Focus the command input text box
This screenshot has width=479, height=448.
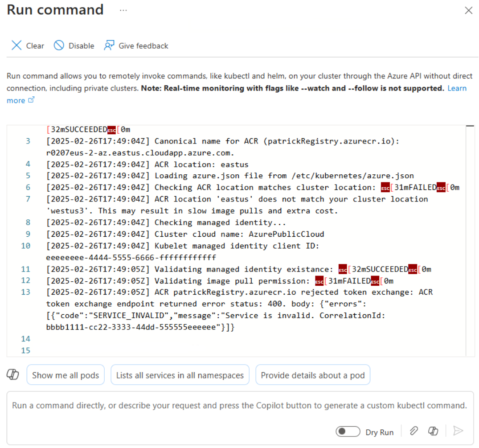[239, 406]
